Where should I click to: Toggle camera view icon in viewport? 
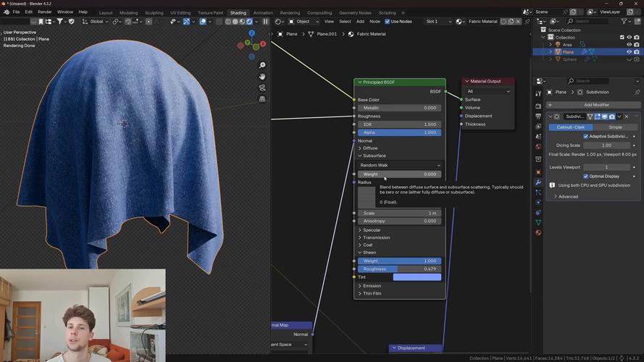coord(262,88)
